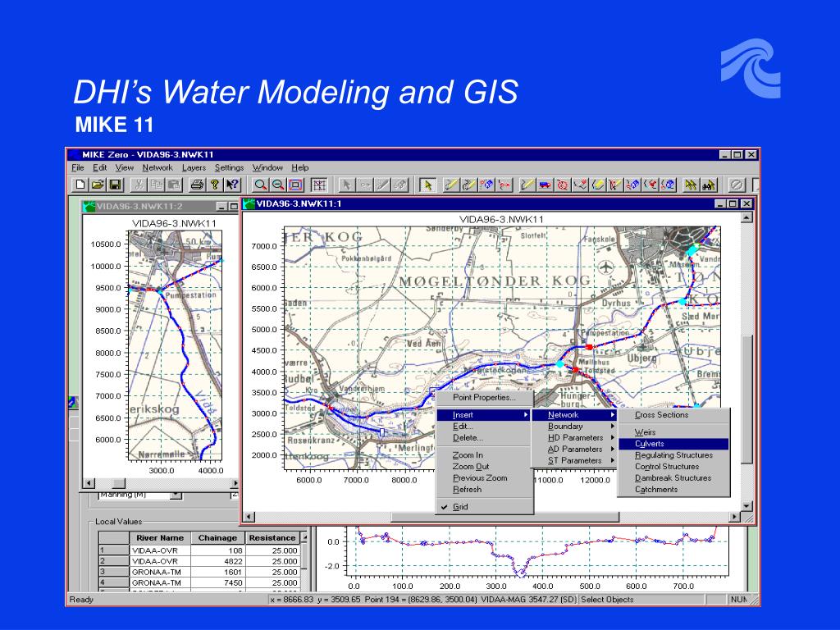This screenshot has height=630, width=840.
Task: Choose Cross Sections in submenu
Action: point(673,415)
